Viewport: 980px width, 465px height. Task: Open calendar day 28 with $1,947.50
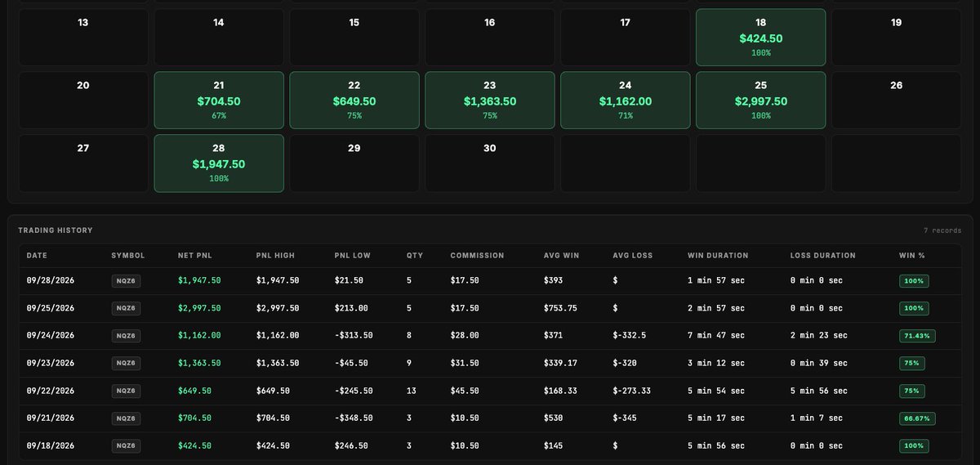point(219,163)
